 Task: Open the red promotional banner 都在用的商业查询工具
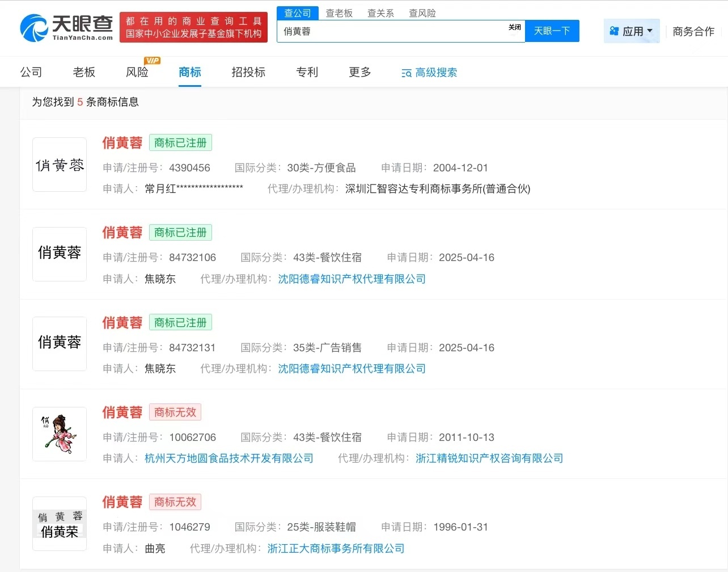coord(193,27)
